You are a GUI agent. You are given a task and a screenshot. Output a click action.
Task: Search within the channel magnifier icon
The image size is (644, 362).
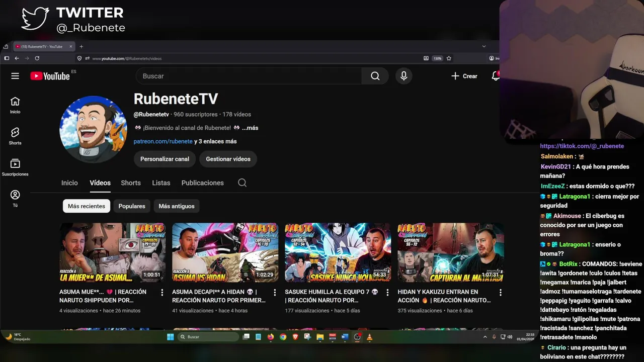[242, 183]
